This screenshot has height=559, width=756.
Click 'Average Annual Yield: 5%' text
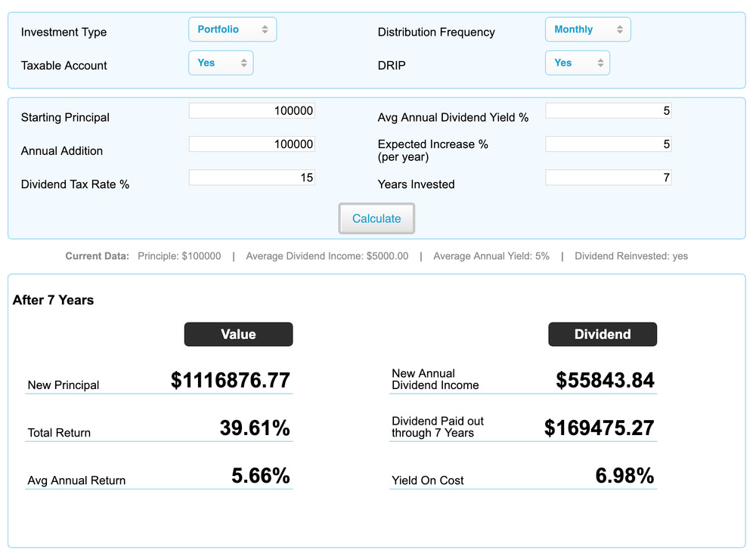(x=491, y=256)
